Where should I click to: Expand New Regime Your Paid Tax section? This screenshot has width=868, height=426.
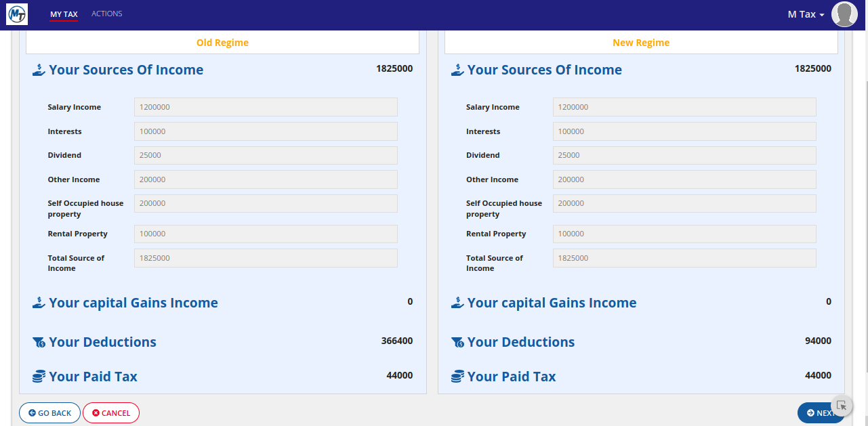[512, 377]
